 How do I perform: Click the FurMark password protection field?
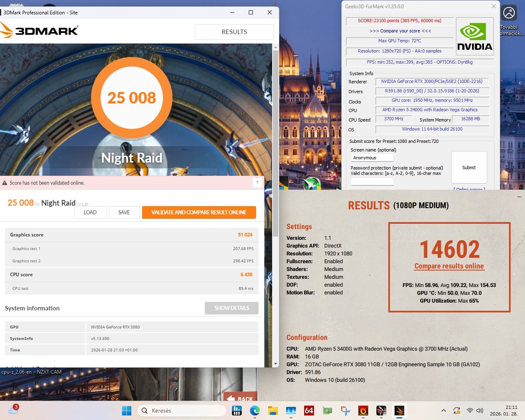(372, 181)
